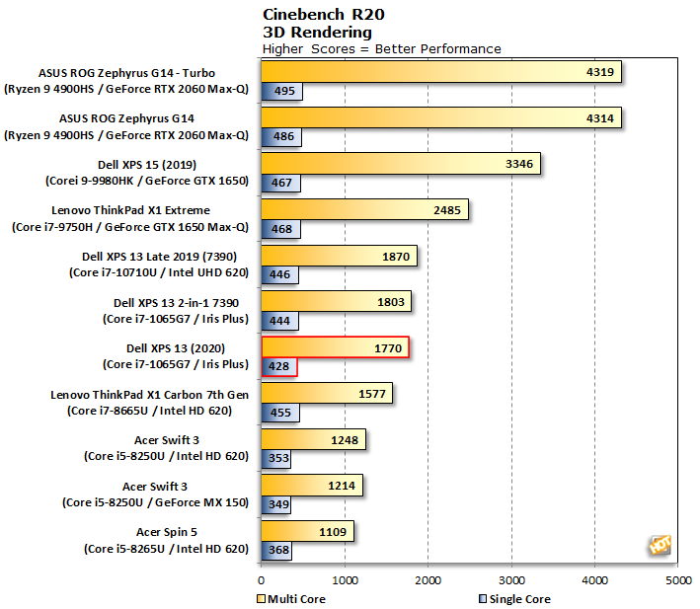
Task: Select the 467 single-core bar
Action: pos(280,183)
